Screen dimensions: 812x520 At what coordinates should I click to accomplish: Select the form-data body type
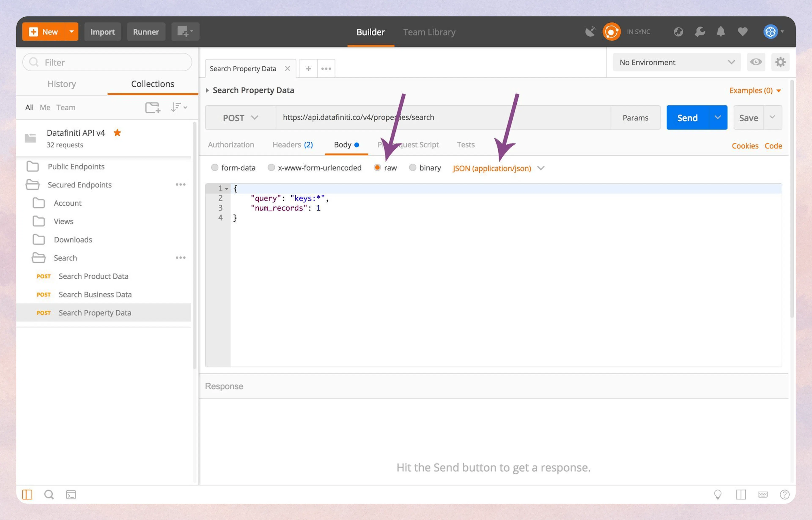[x=215, y=168]
